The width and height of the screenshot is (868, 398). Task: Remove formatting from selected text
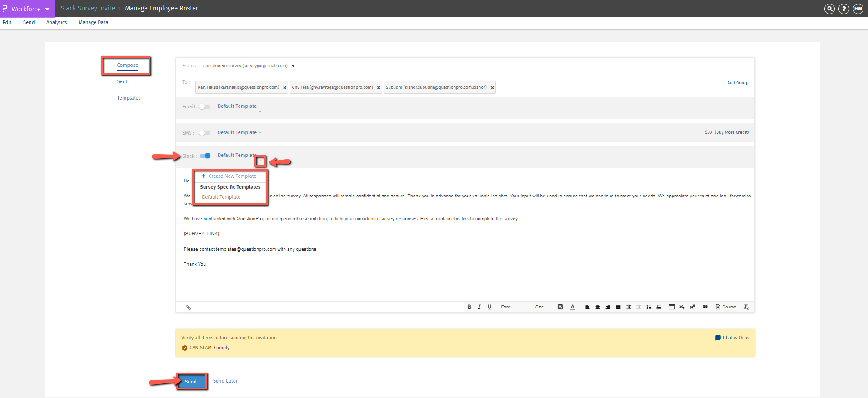[746, 307]
